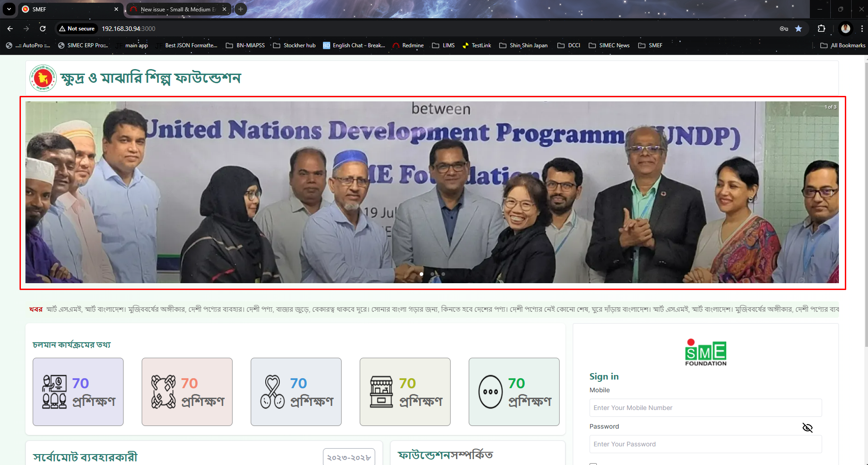Click the '1 of 3' slide counter
This screenshot has width=868, height=465.
coord(830,107)
